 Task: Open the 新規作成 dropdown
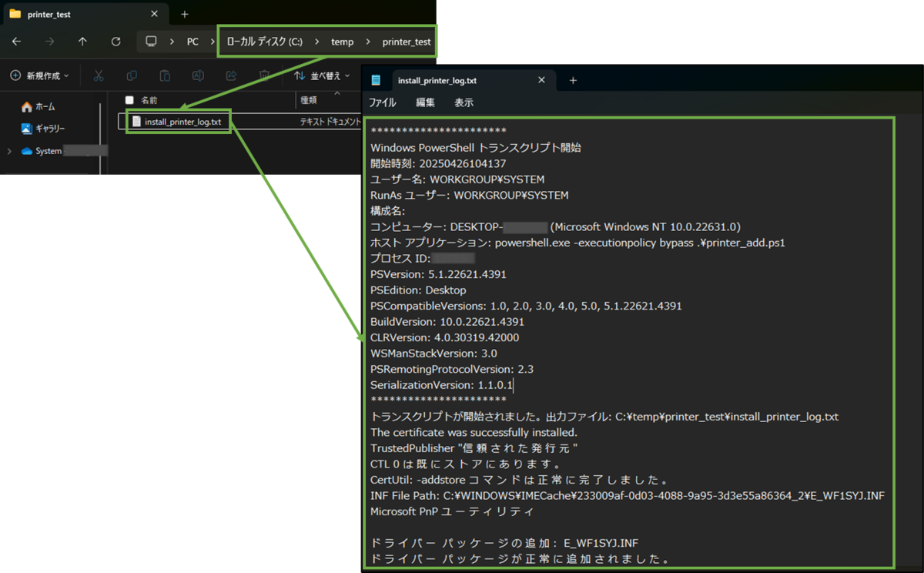click(39, 75)
